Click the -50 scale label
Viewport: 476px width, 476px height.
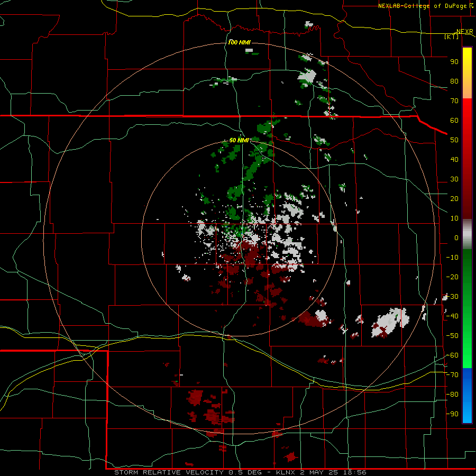click(452, 336)
